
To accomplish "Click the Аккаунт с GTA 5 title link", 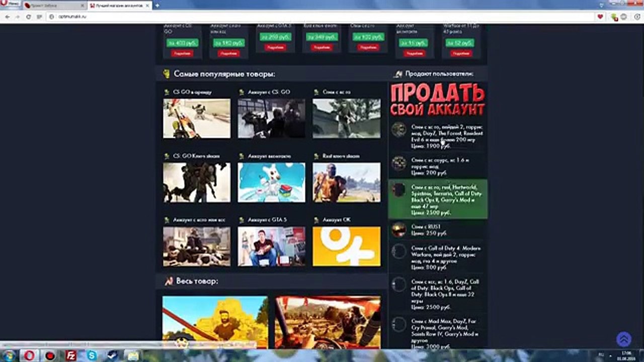I will pyautogui.click(x=267, y=220).
